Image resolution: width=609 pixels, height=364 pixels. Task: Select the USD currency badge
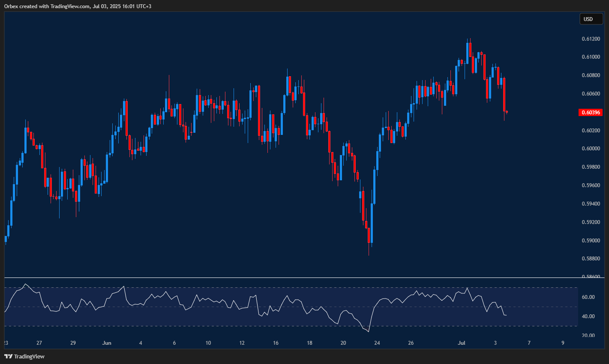[x=591, y=19]
